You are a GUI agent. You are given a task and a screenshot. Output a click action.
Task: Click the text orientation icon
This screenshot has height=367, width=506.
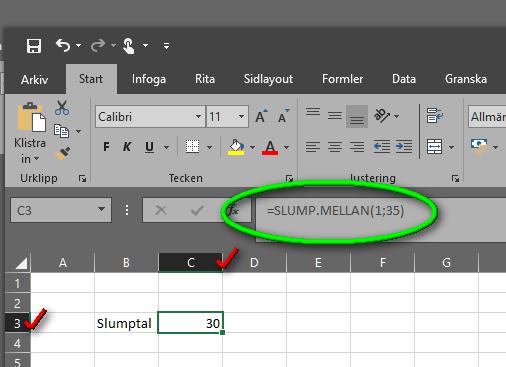(x=382, y=116)
